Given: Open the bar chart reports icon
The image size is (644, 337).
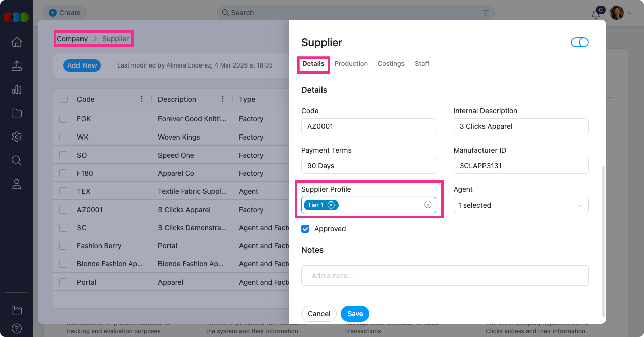Looking at the screenshot, I should (17, 90).
